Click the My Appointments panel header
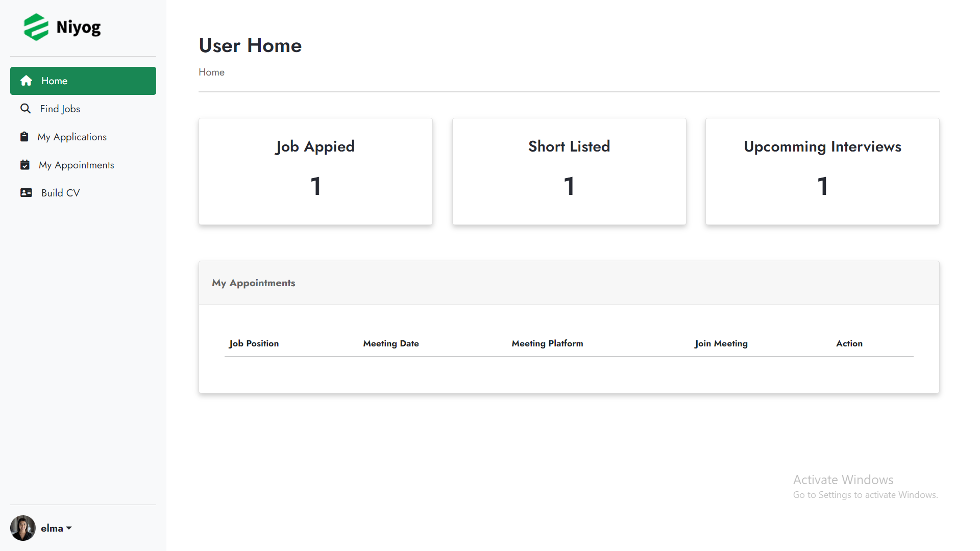The height and width of the screenshot is (551, 980). point(569,283)
